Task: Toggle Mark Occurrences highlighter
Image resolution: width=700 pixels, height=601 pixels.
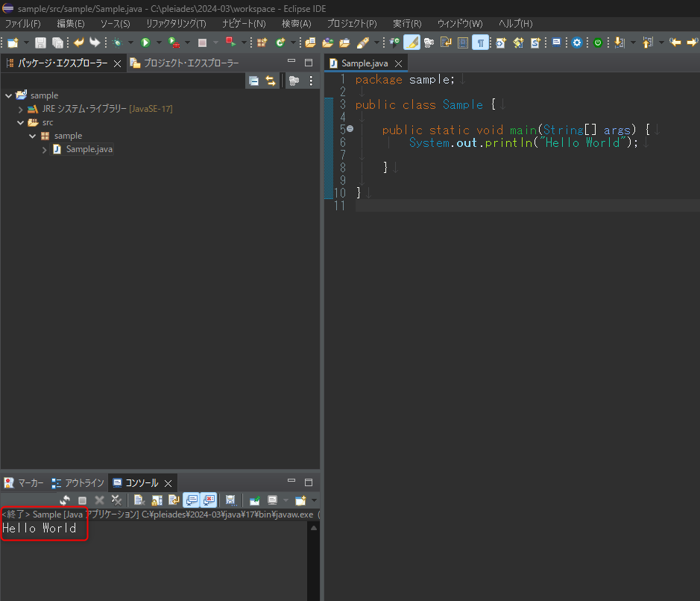Action: (x=412, y=43)
